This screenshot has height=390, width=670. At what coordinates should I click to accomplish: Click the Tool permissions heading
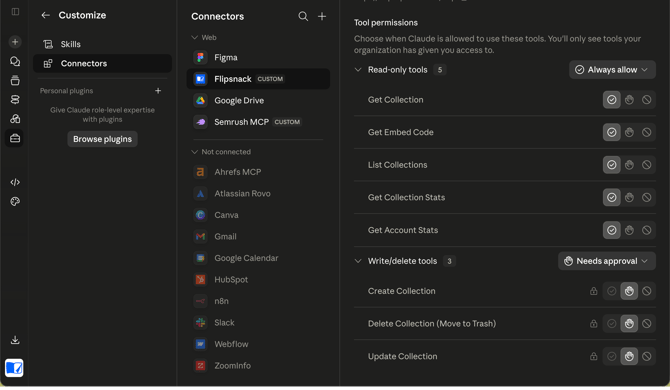(385, 23)
